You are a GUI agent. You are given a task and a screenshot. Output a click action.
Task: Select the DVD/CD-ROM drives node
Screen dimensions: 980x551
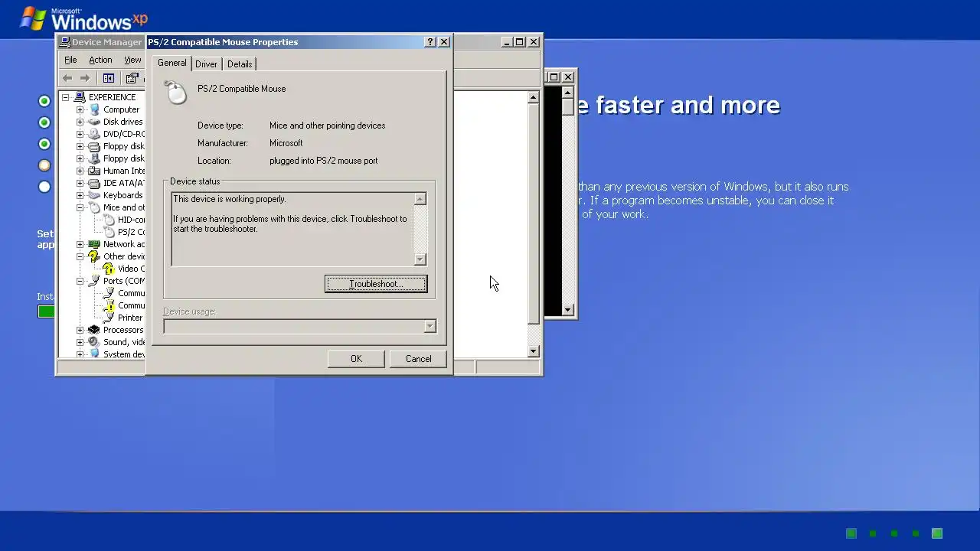click(124, 134)
